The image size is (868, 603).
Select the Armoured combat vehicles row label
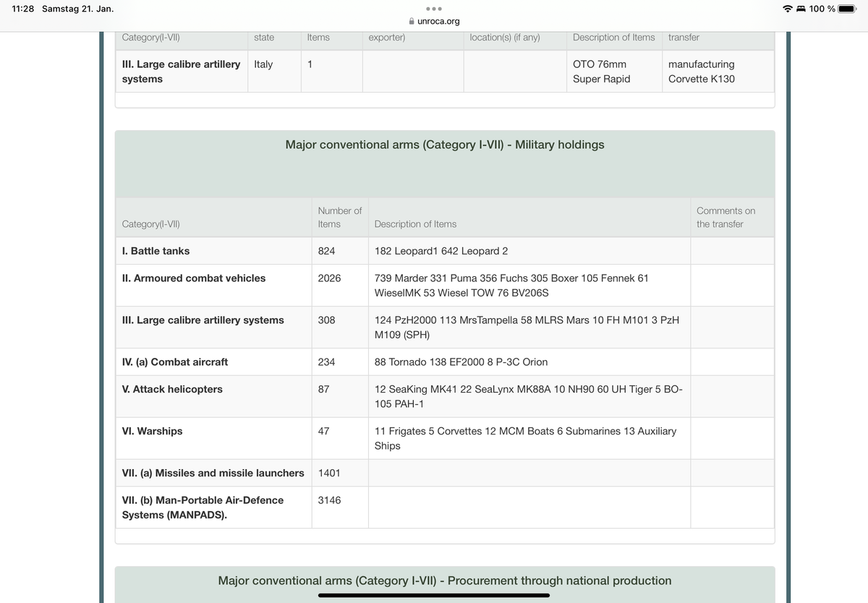(194, 278)
